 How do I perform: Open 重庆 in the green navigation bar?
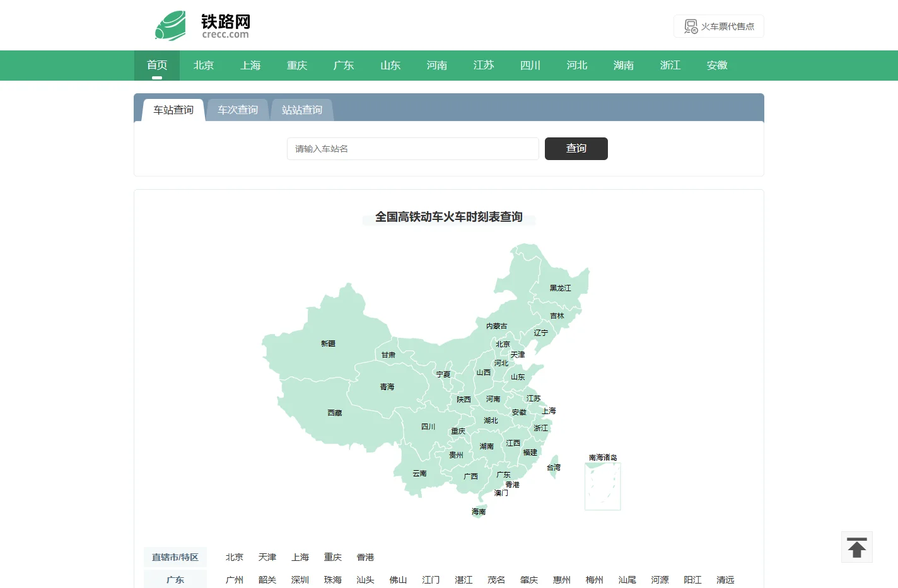tap(297, 66)
